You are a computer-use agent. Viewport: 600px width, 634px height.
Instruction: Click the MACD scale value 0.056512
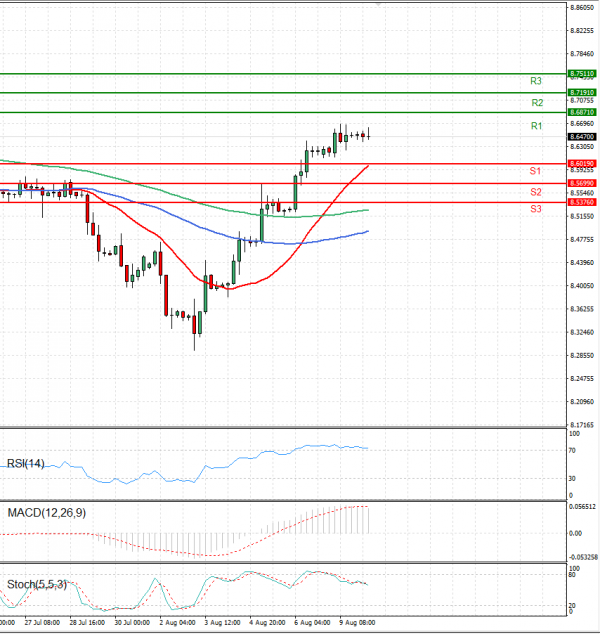pos(582,507)
